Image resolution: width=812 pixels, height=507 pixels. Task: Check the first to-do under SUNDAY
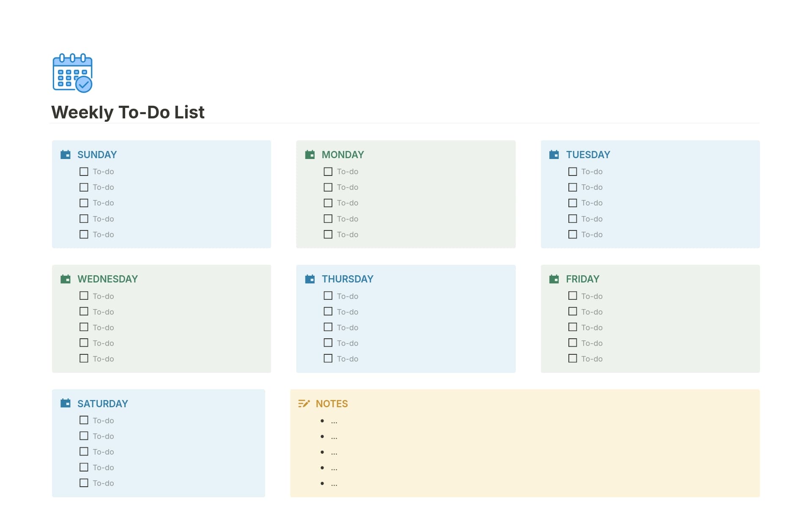83,171
